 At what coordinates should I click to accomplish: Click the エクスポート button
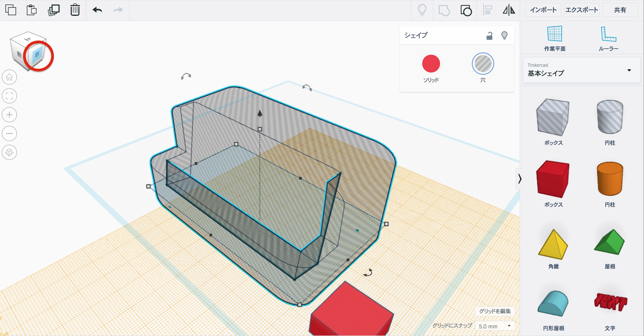(x=581, y=10)
